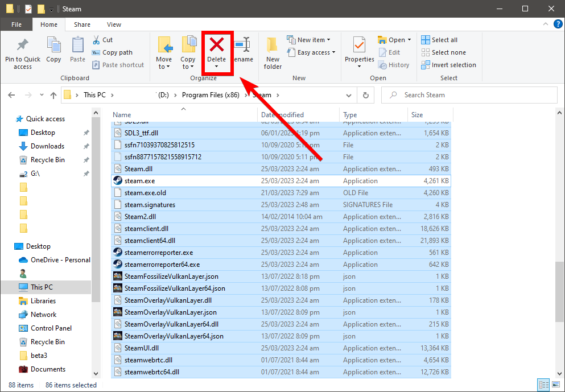Sort by the Size column header

[x=430, y=115]
